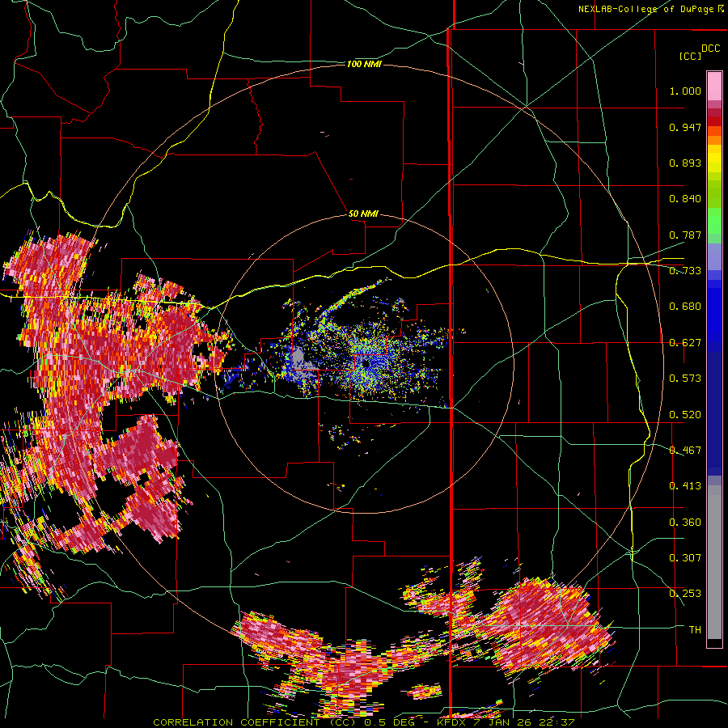Click the pink top segment of color bar

(x=714, y=86)
